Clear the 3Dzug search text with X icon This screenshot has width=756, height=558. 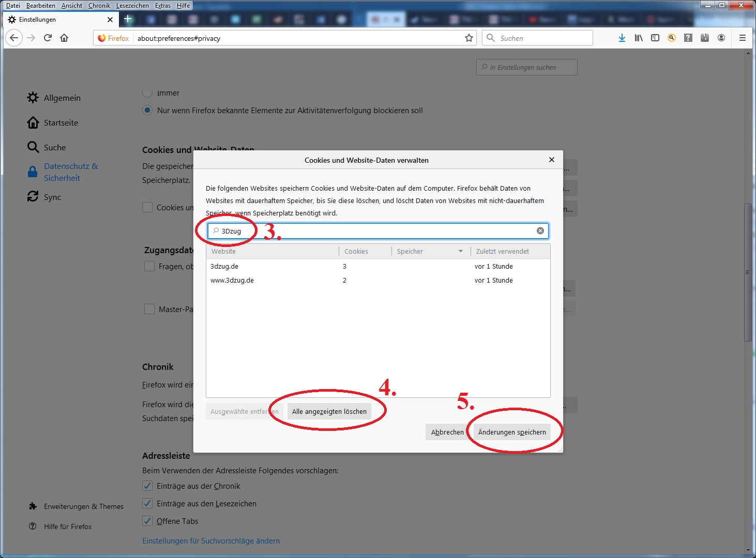coord(540,231)
